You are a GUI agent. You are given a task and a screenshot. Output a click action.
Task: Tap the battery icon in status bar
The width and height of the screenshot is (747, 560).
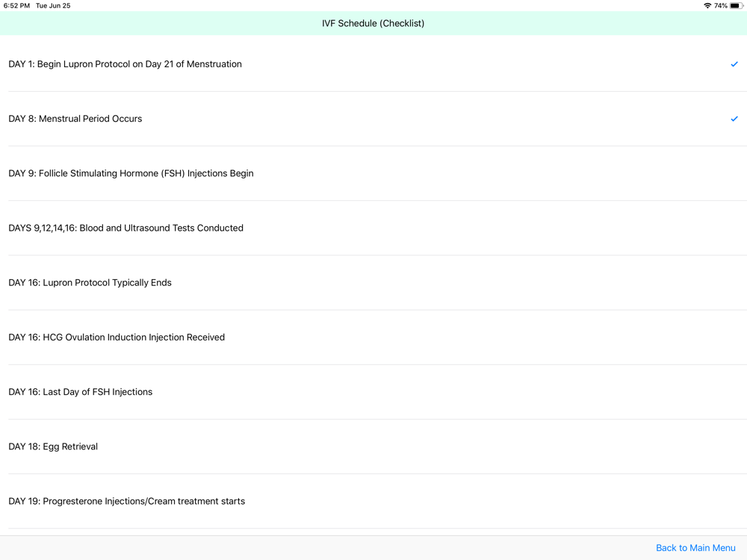(x=736, y=6)
